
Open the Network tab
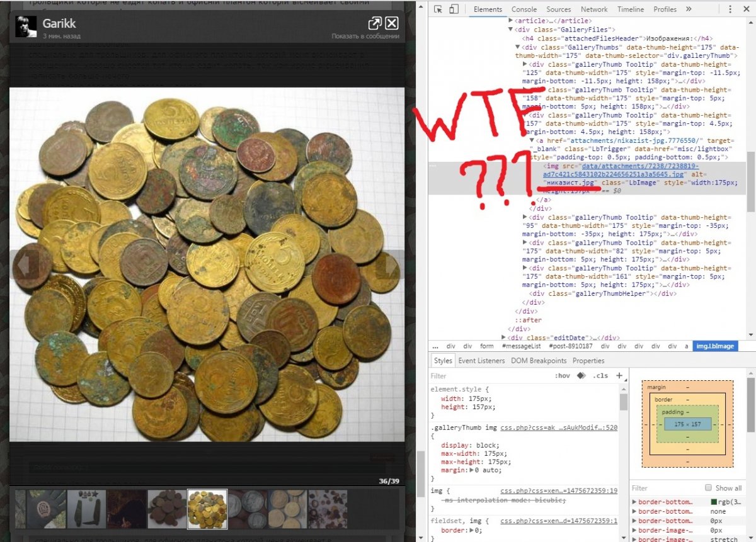point(594,9)
